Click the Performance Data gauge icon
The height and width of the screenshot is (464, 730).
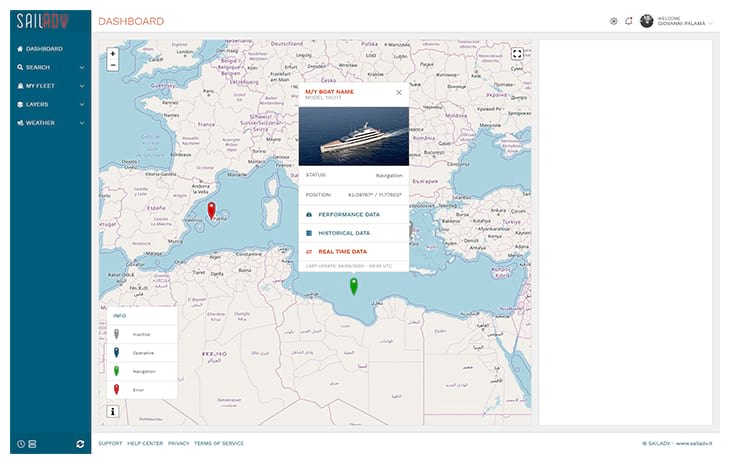309,215
